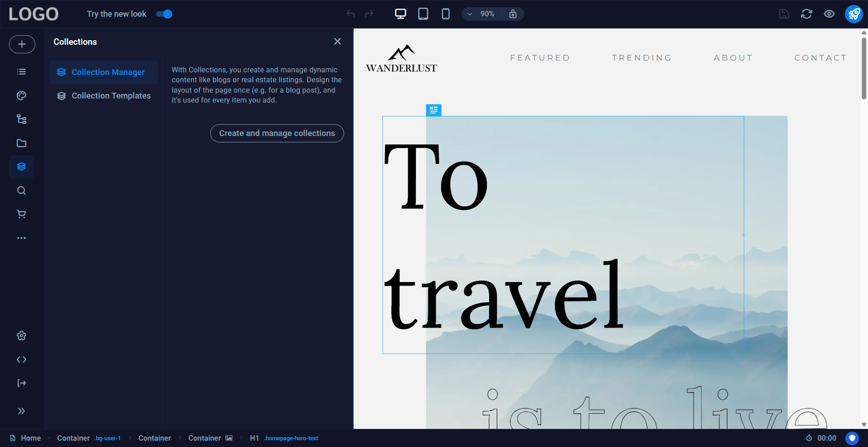868x447 pixels.
Task: Click the add element plus button
Action: (x=22, y=44)
